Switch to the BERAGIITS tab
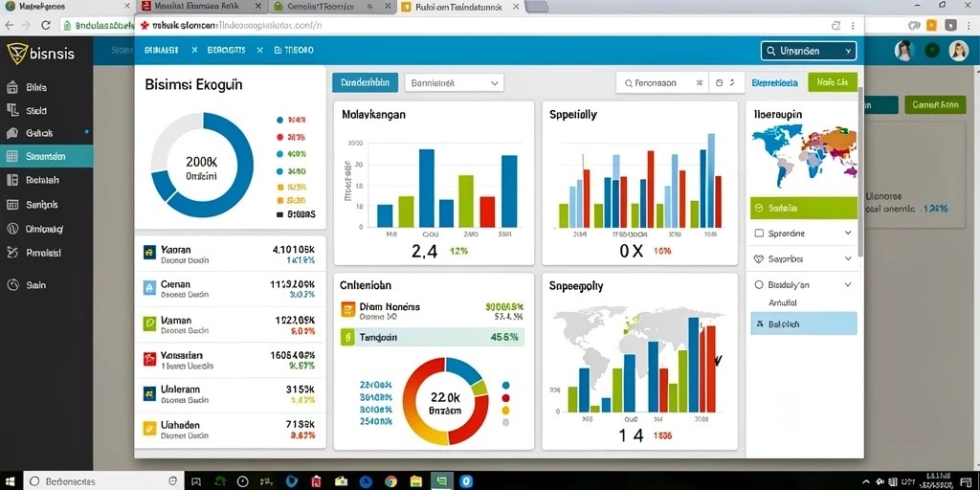This screenshot has height=490, width=980. click(x=226, y=50)
